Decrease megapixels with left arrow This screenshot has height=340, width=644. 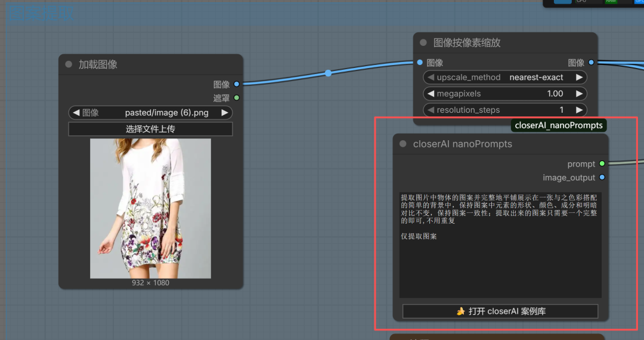point(431,94)
